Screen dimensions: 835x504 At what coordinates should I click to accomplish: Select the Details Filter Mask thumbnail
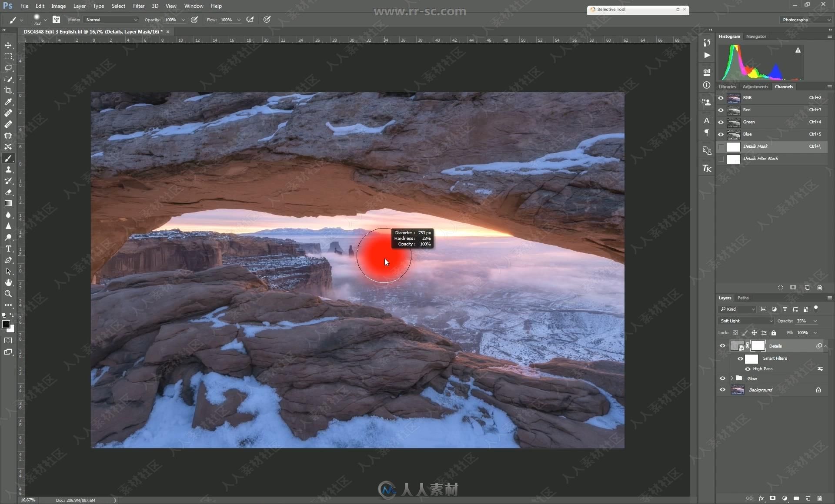tap(732, 159)
